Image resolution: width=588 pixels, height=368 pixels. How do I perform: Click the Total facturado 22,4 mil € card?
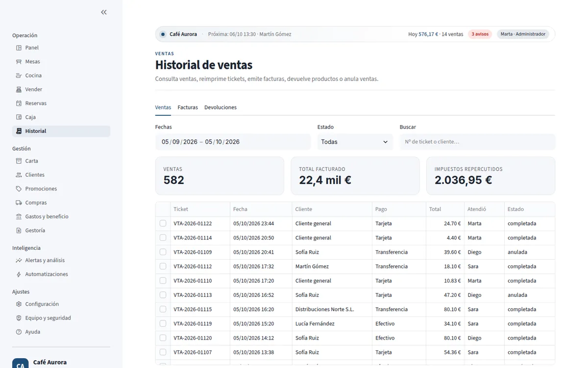[x=355, y=176]
